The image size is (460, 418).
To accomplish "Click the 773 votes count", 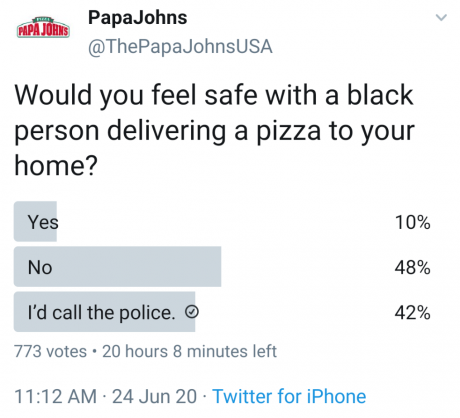I will 50,351.
